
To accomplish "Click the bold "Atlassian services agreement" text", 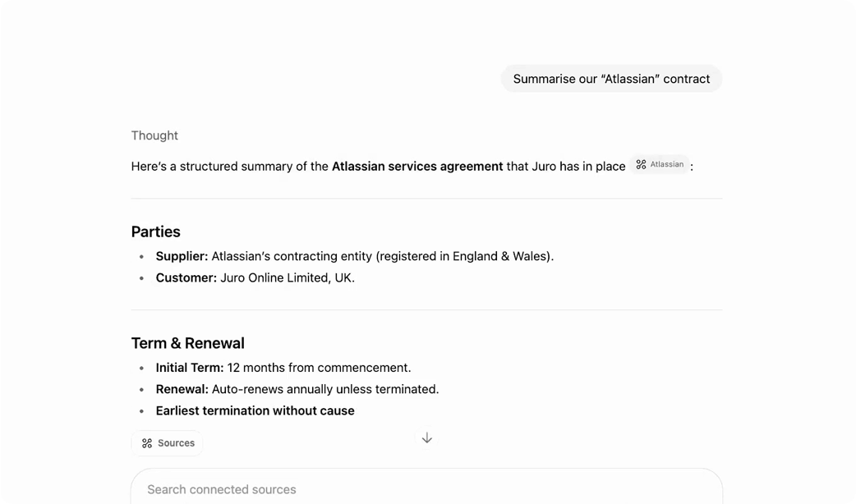I will coord(417,166).
